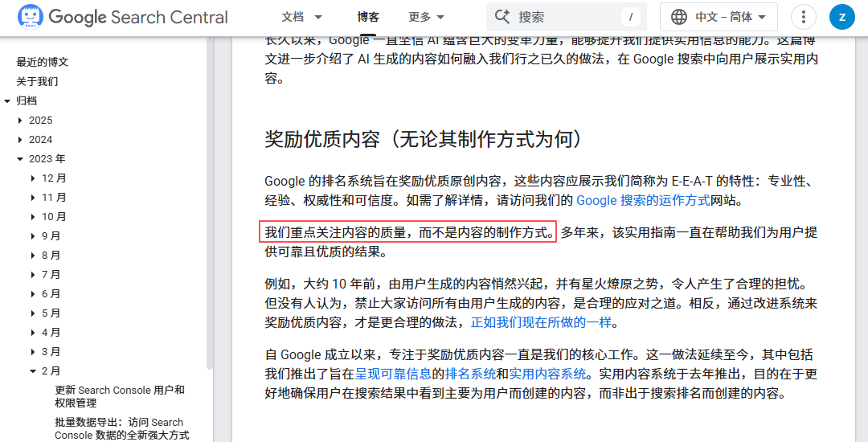Click the search sparkle magnifier icon

502,17
